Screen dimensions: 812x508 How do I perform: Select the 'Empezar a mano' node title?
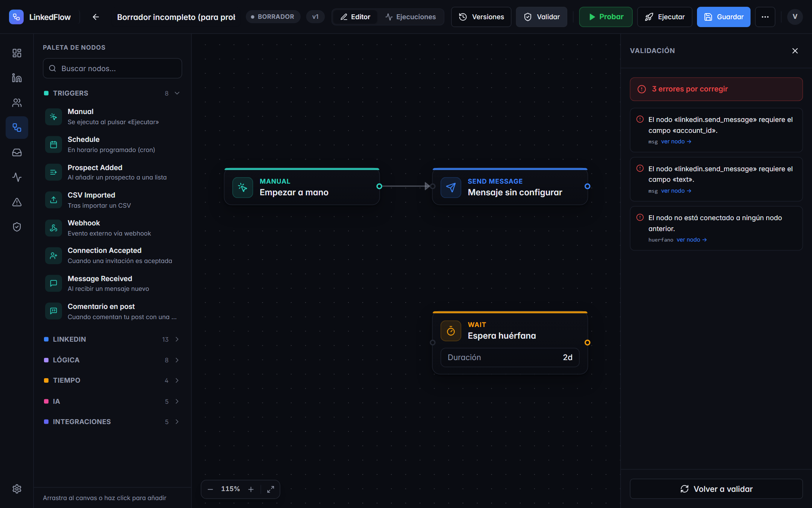294,192
